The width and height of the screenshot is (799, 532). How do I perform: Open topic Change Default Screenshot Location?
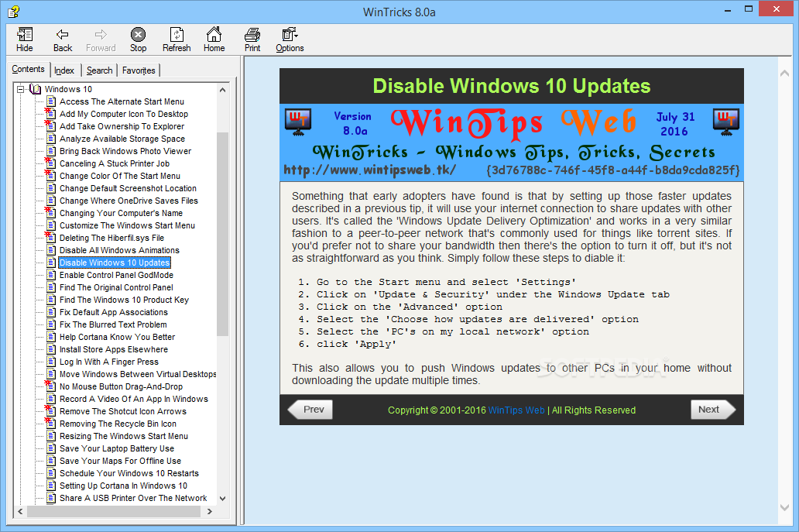[128, 188]
